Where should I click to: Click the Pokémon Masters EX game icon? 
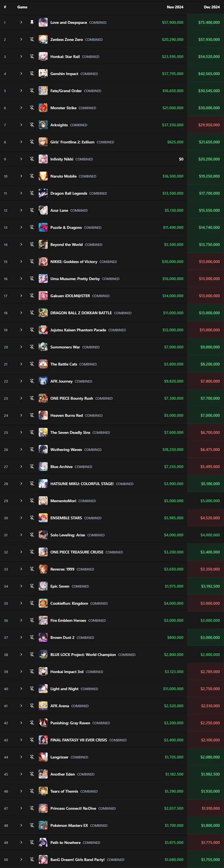(43, 825)
